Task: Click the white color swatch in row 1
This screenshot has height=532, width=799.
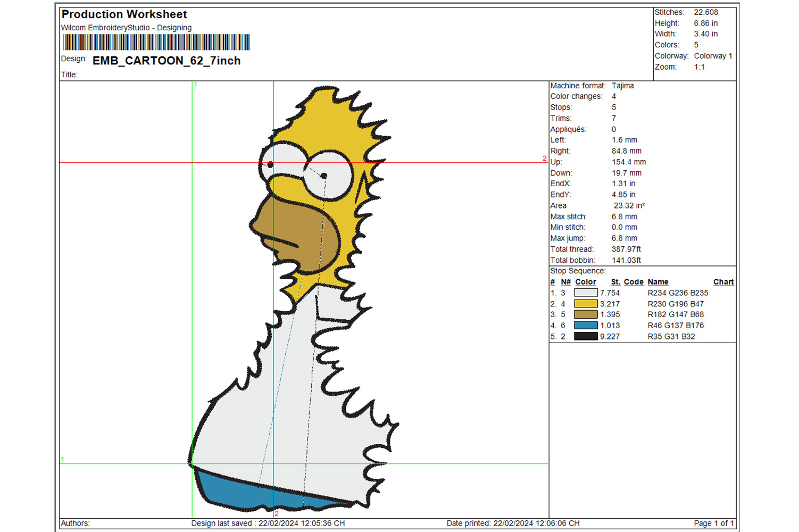Action: [586, 293]
